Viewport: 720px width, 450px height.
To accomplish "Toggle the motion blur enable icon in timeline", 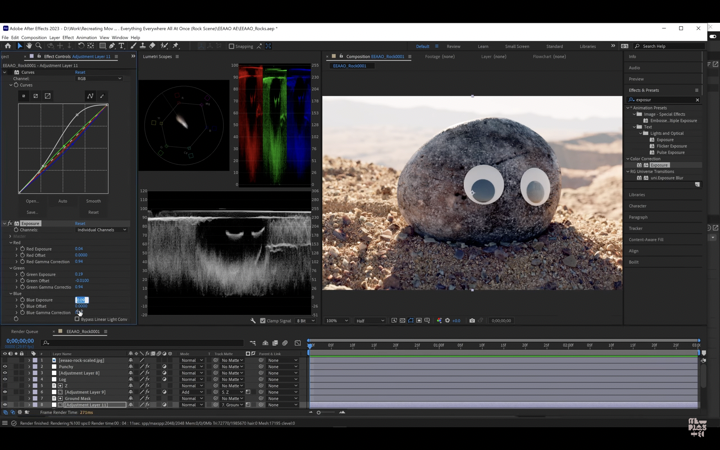I will (x=285, y=343).
